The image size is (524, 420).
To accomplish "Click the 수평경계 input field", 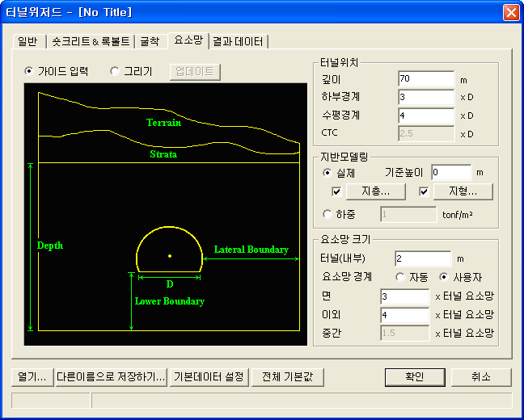I will click(426, 115).
